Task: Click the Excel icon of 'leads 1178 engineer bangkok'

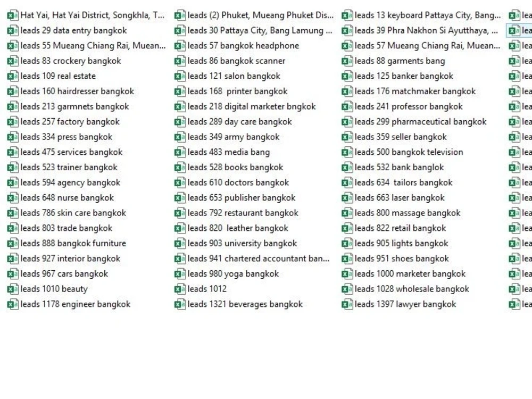Action: [x=13, y=304]
